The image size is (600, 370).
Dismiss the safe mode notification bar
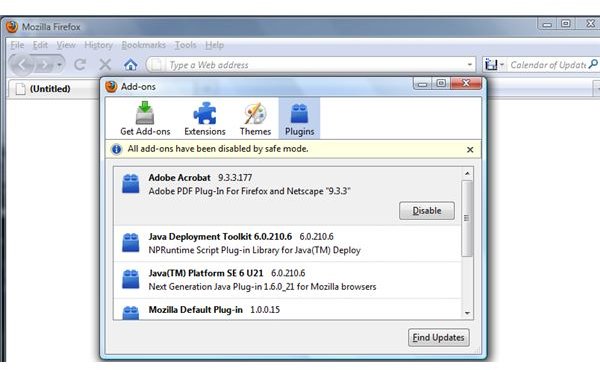470,150
